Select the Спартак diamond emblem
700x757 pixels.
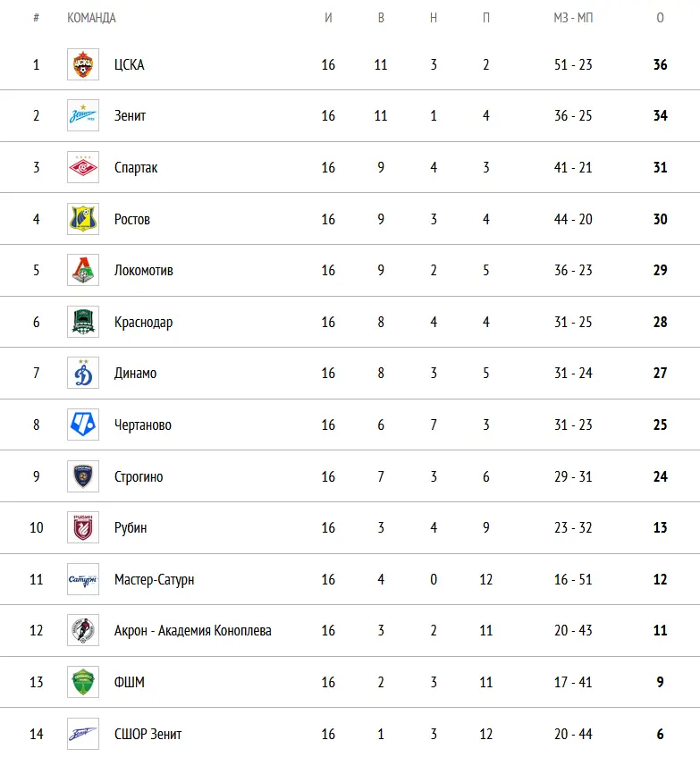83,167
